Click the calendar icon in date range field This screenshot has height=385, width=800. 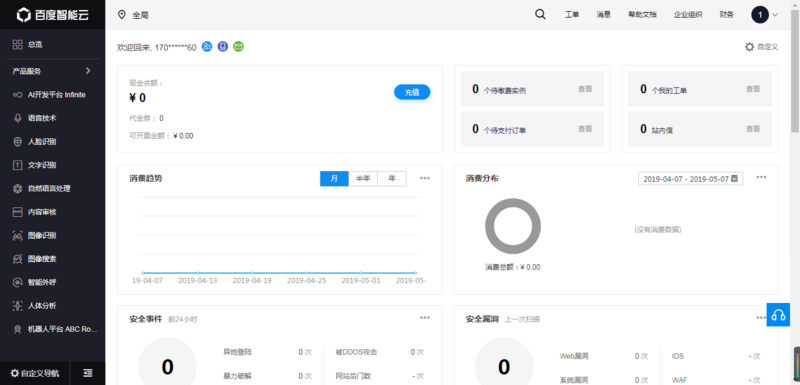click(x=734, y=178)
